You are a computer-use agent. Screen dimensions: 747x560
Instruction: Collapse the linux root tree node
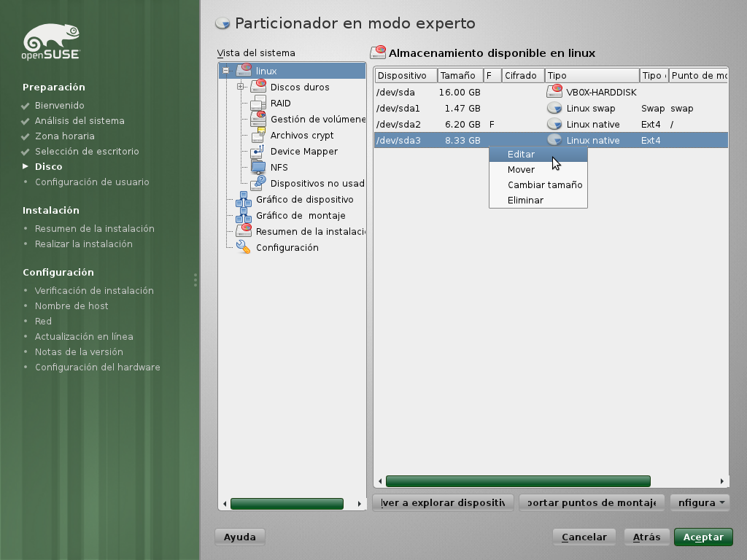coord(226,71)
